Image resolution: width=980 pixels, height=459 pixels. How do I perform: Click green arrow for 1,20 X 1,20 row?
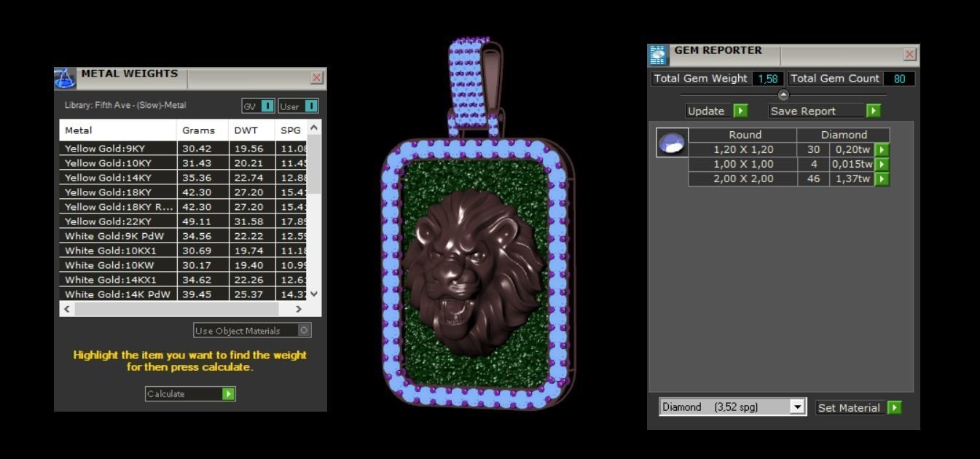coord(882,149)
